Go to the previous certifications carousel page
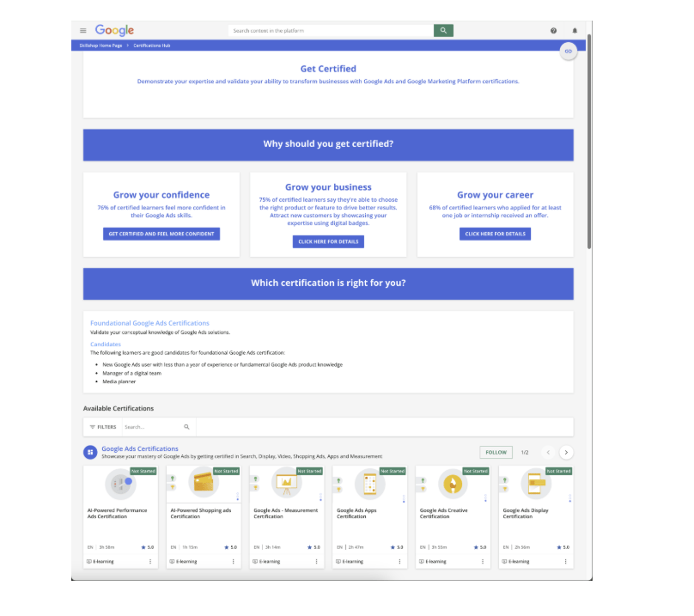Viewport: 694px width, 616px height. point(547,452)
